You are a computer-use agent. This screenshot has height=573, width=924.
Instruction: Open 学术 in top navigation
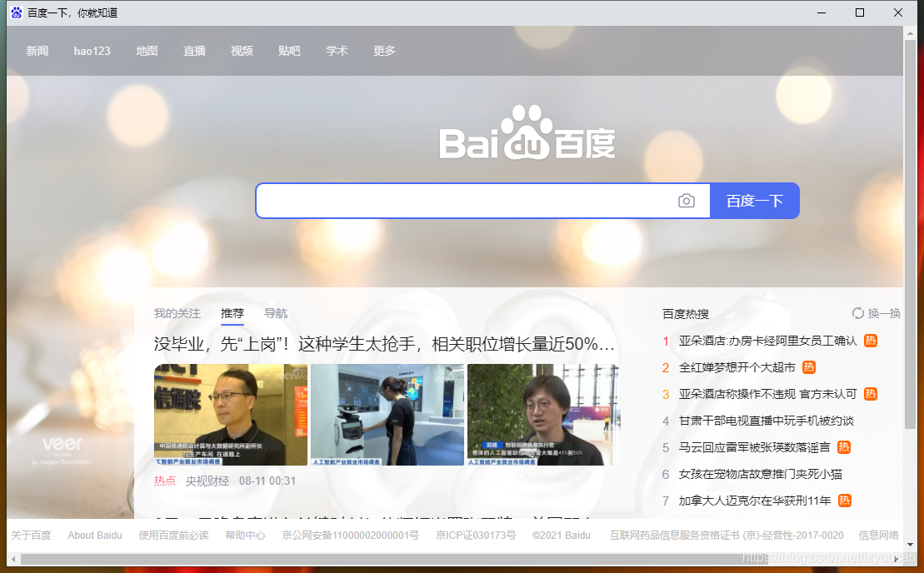click(x=337, y=52)
